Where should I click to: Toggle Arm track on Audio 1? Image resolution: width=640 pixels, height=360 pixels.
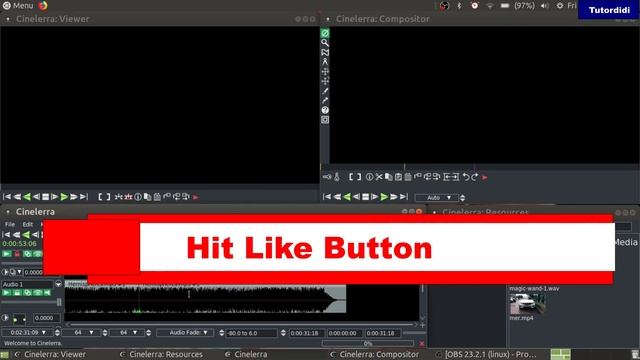click(x=17, y=293)
